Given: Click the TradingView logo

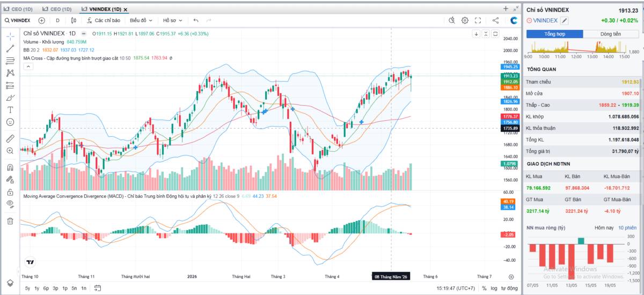Looking at the screenshot, I should [x=31, y=262].
